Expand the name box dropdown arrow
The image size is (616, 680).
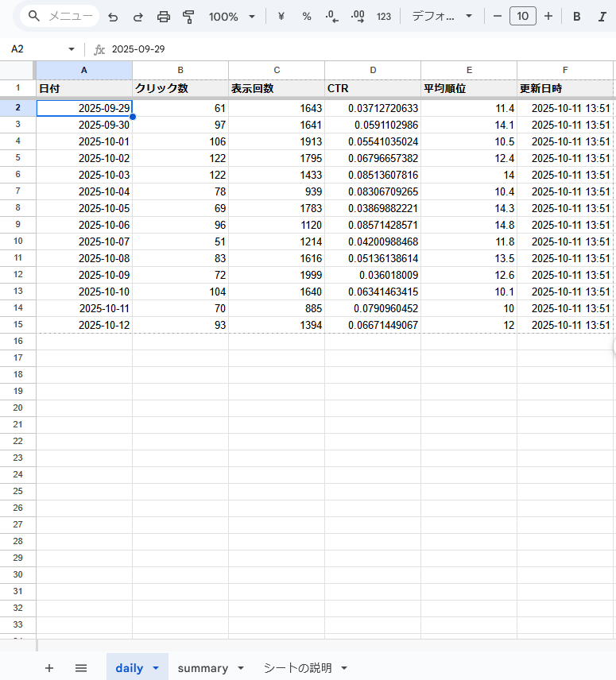[72, 49]
